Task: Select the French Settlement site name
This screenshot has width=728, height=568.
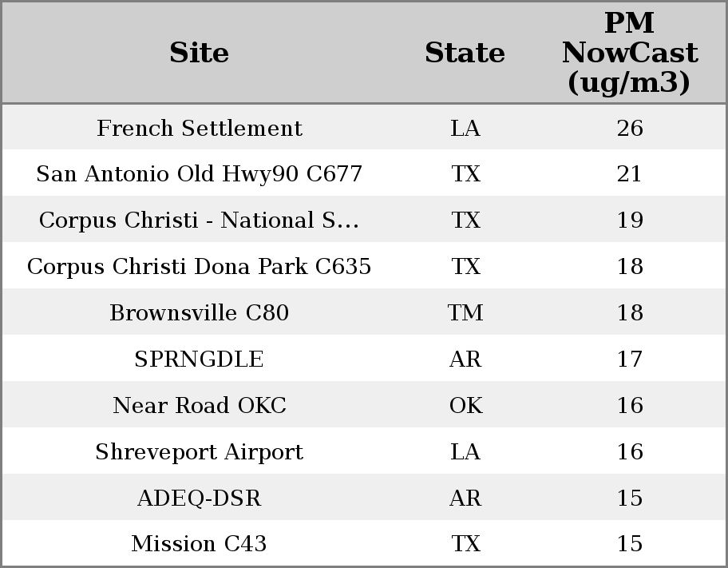Action: click(199, 128)
